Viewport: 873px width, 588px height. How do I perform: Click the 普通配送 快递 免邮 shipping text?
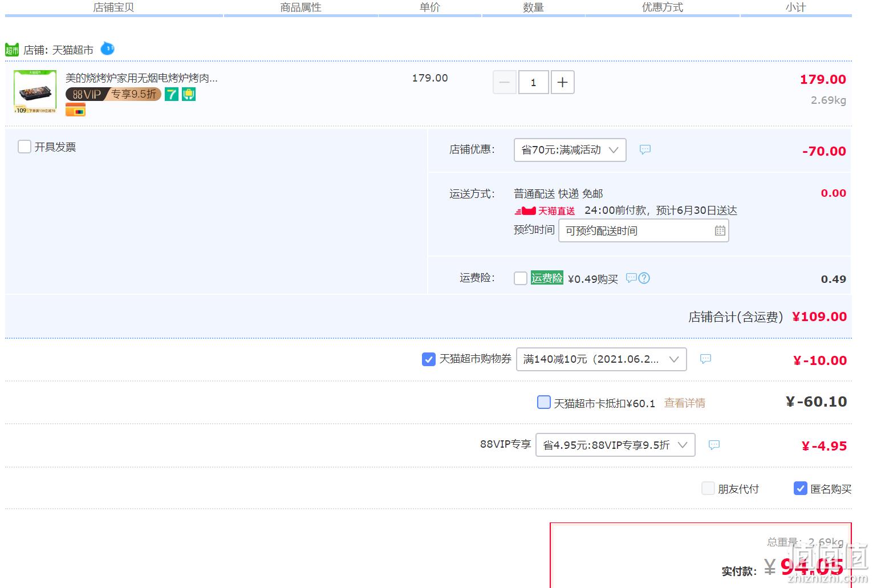(558, 194)
